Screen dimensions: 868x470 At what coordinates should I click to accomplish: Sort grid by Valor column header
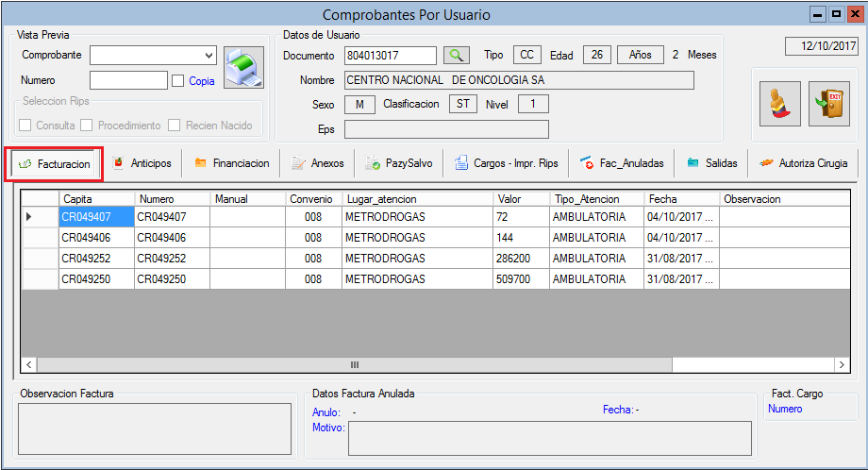[521, 199]
